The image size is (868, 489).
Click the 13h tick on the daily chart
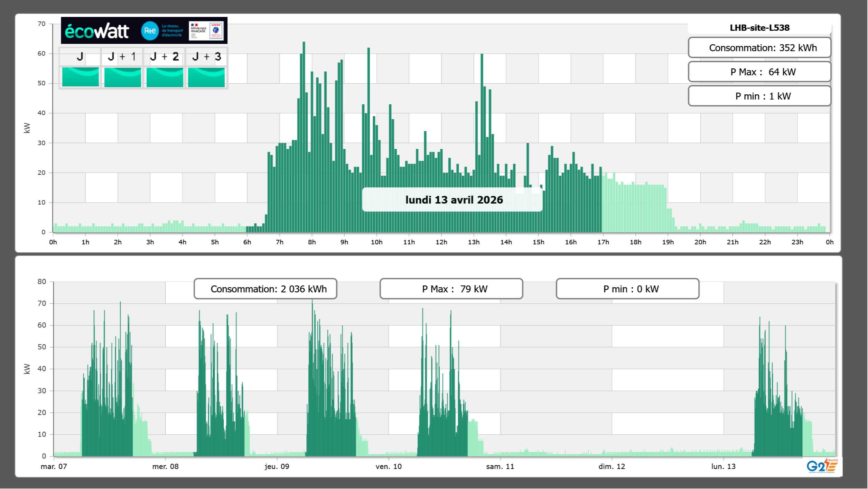click(x=474, y=242)
